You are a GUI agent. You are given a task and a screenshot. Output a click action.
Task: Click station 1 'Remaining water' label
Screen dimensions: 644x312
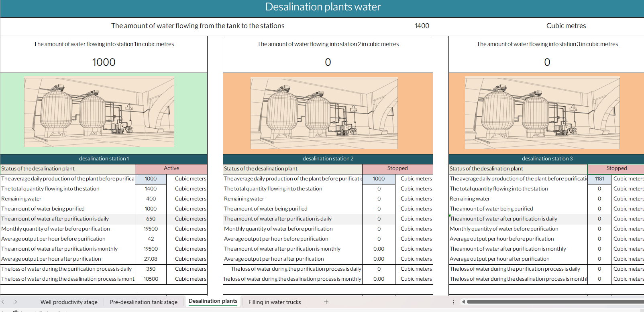pos(21,199)
